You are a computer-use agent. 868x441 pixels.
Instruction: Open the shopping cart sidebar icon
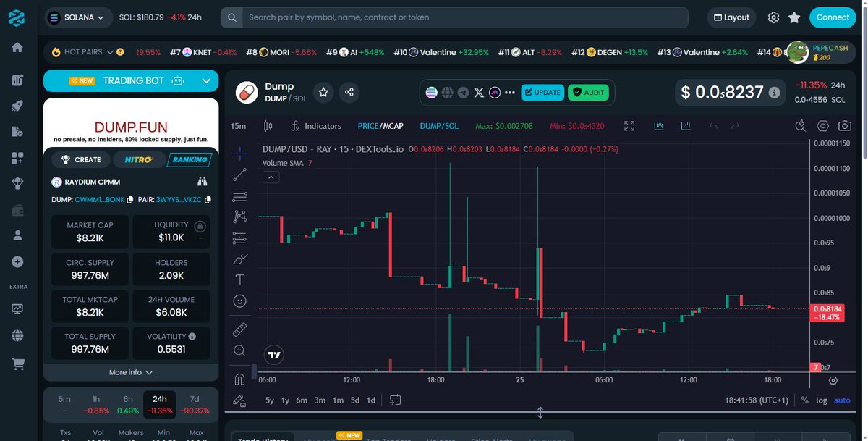17,364
